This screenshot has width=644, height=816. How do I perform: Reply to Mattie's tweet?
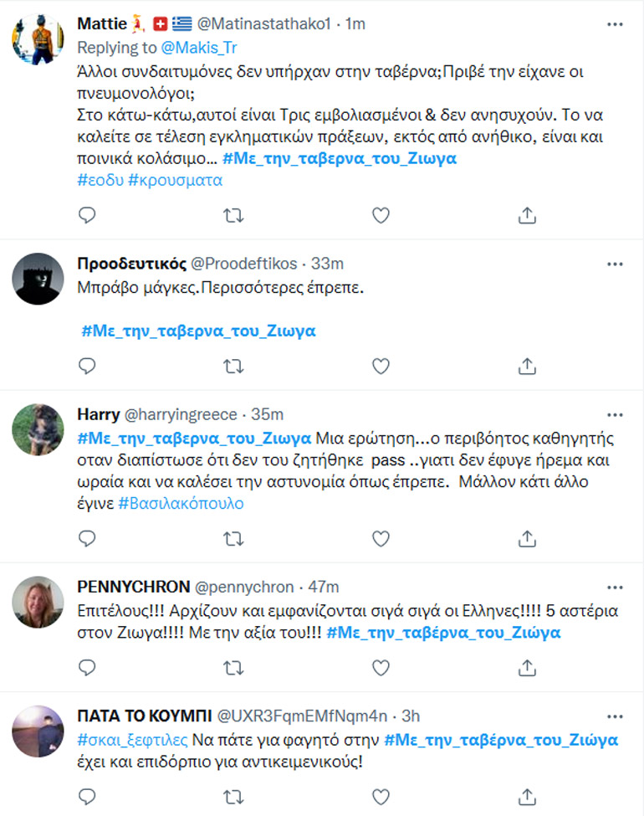pos(88,216)
